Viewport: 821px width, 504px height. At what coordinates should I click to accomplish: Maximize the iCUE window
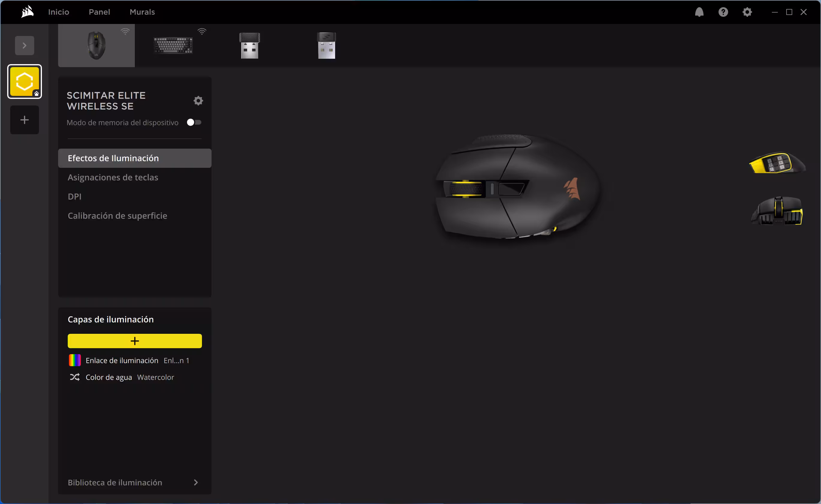pyautogui.click(x=789, y=12)
